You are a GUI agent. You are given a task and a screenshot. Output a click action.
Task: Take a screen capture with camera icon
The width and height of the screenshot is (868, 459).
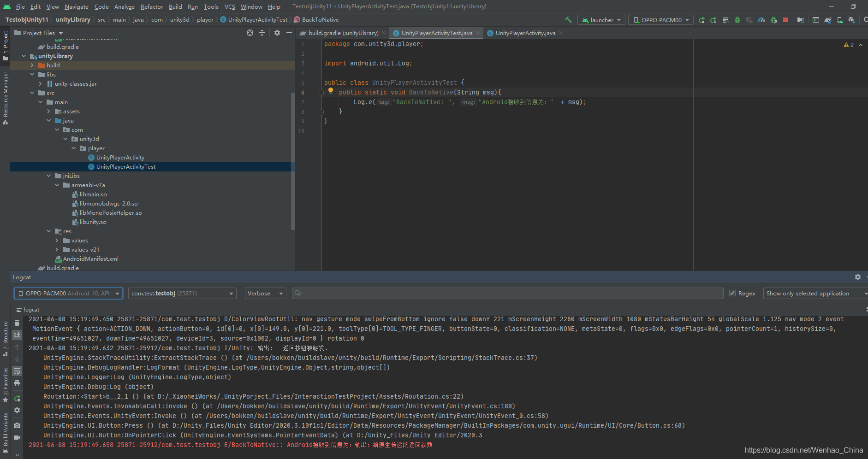17,425
